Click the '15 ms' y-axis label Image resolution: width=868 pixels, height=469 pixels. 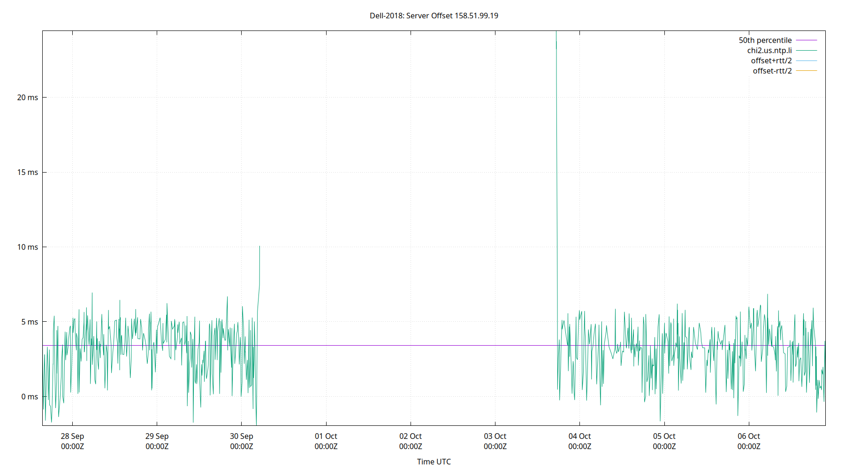click(x=28, y=172)
